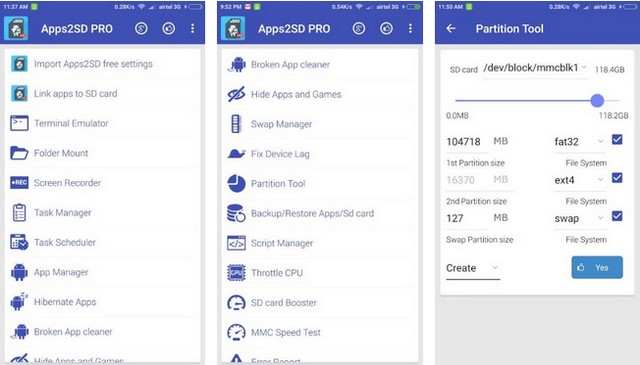The image size is (640, 365).
Task: Go back from the Partition Tool screen
Action: [451, 28]
